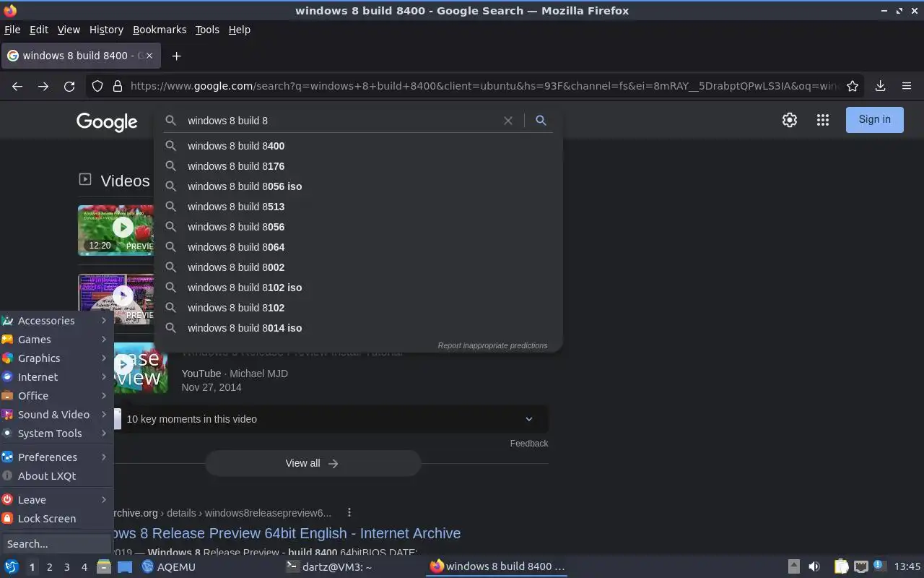Screen dimensions: 924x578
Task: Open the Tools menu
Action: tap(207, 30)
